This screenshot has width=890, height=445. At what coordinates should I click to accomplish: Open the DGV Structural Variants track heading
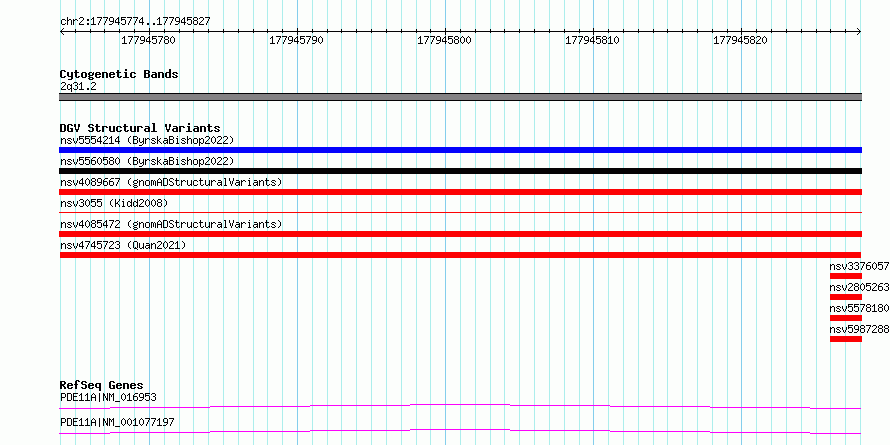point(140,128)
